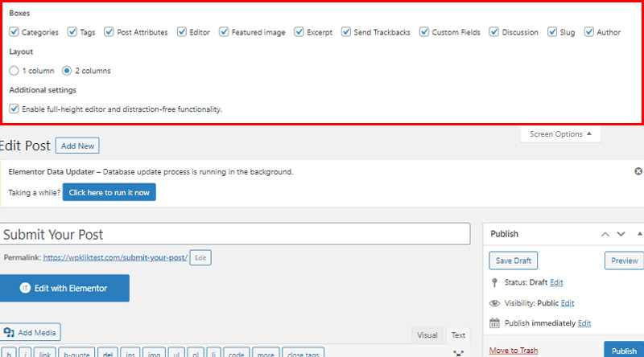This screenshot has height=357, width=644.
Task: Insert a del tag
Action: tap(108, 353)
